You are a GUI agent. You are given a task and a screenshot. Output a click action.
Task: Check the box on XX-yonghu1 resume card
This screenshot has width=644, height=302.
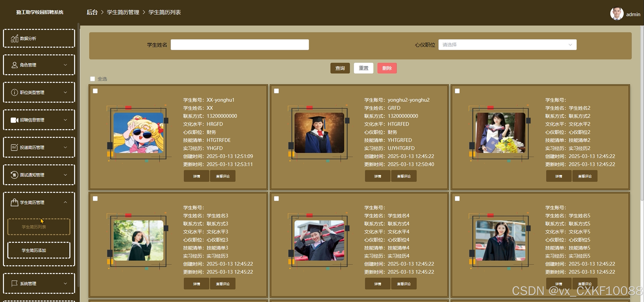pyautogui.click(x=95, y=91)
